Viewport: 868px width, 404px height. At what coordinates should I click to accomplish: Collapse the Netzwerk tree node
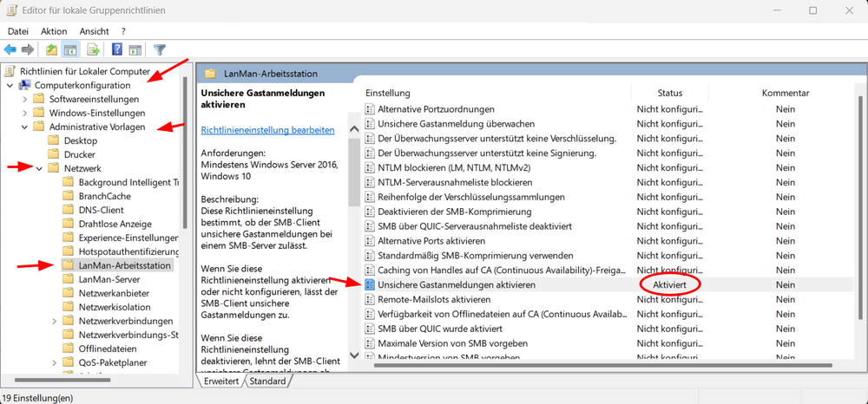[x=39, y=168]
